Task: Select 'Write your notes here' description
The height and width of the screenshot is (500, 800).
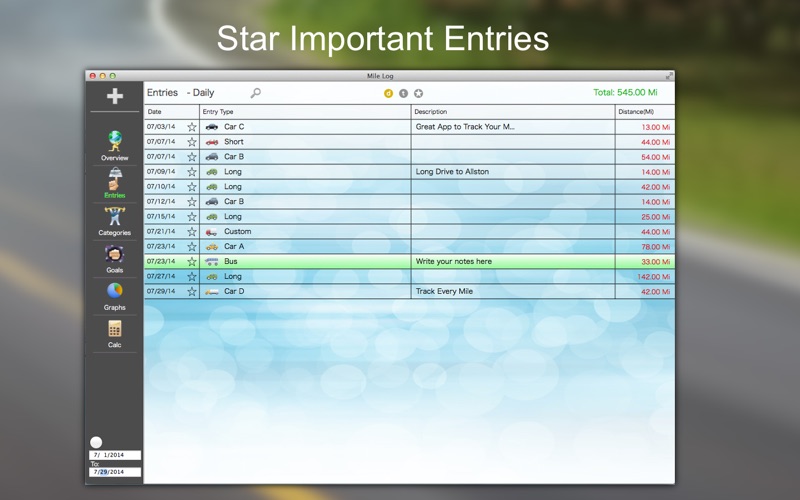Action: pyautogui.click(x=454, y=261)
